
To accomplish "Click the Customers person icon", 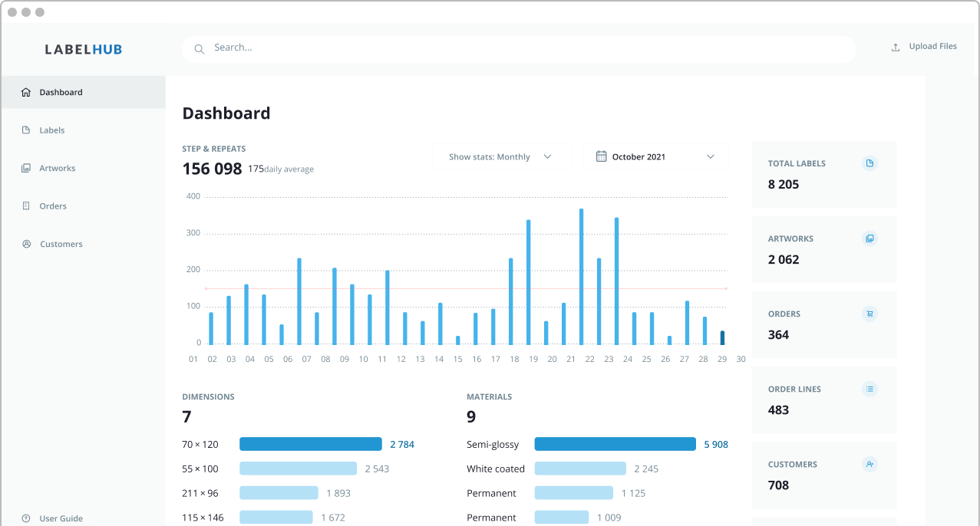I will [x=26, y=244].
